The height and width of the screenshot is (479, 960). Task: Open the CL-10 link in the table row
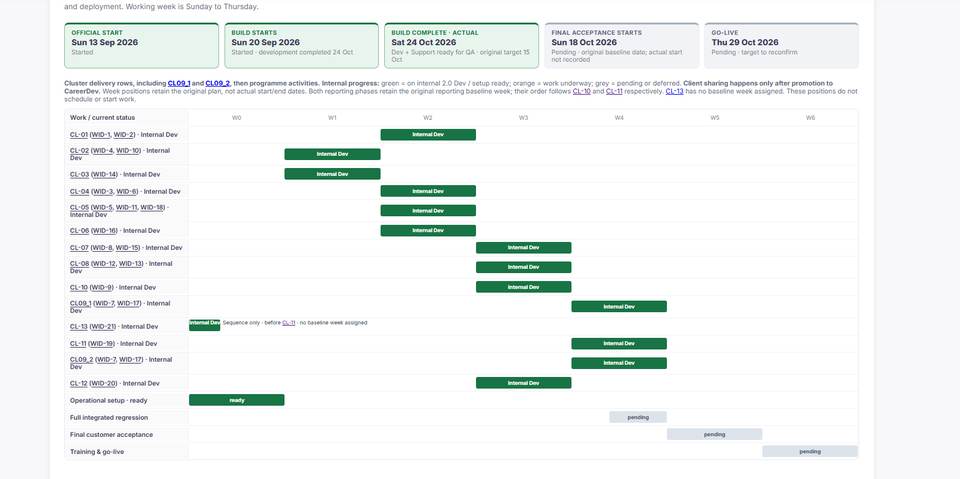[79, 287]
